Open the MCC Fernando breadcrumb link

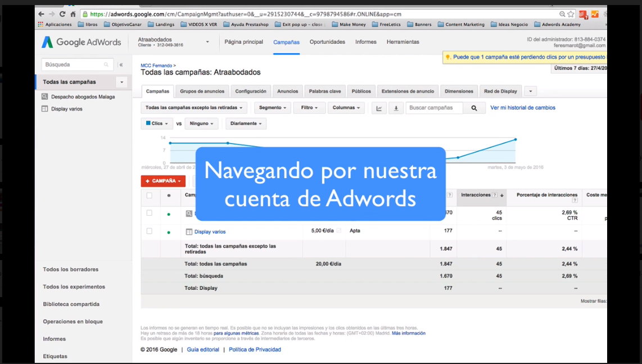[156, 65]
